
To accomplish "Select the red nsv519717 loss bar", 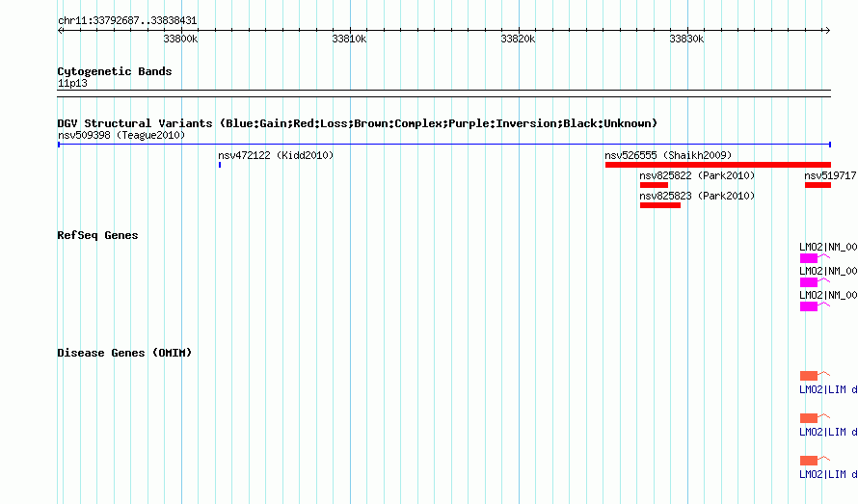I will click(x=818, y=185).
